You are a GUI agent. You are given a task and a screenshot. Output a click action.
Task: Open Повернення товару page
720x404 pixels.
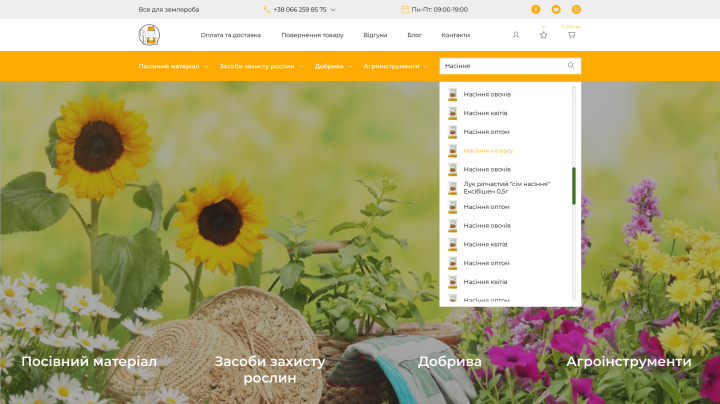[312, 35]
